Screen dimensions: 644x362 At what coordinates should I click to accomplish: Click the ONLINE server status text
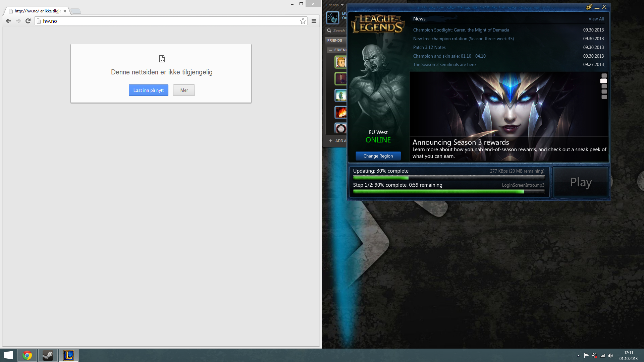click(378, 140)
